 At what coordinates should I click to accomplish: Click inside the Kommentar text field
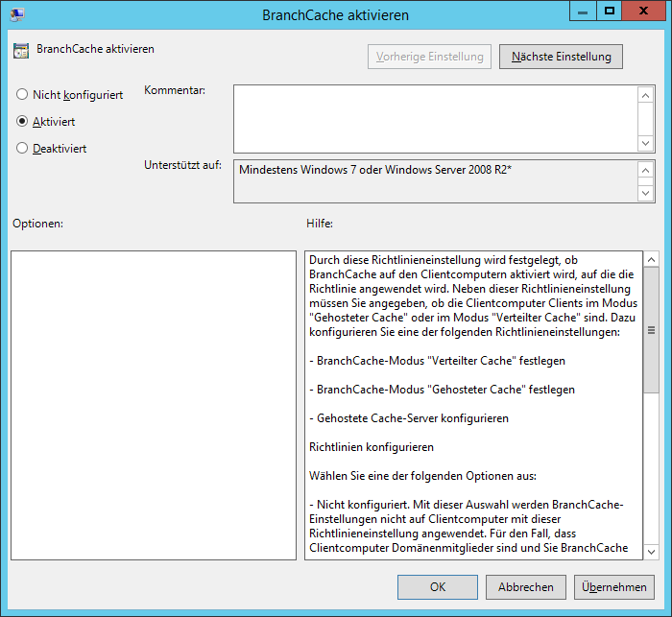tap(436, 119)
